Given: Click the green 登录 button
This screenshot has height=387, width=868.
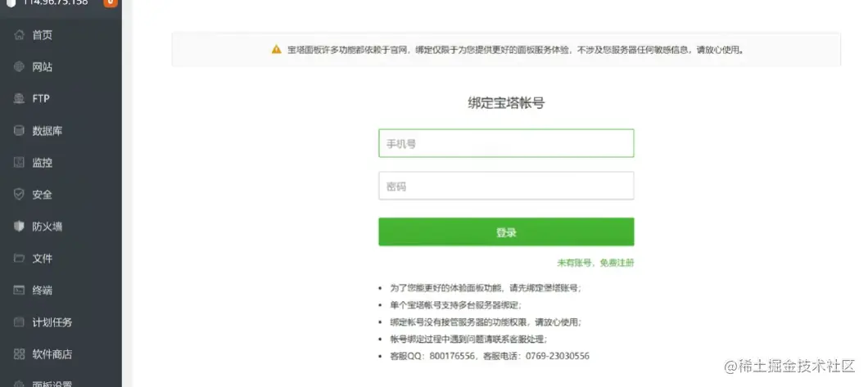Looking at the screenshot, I should pyautogui.click(x=506, y=232).
